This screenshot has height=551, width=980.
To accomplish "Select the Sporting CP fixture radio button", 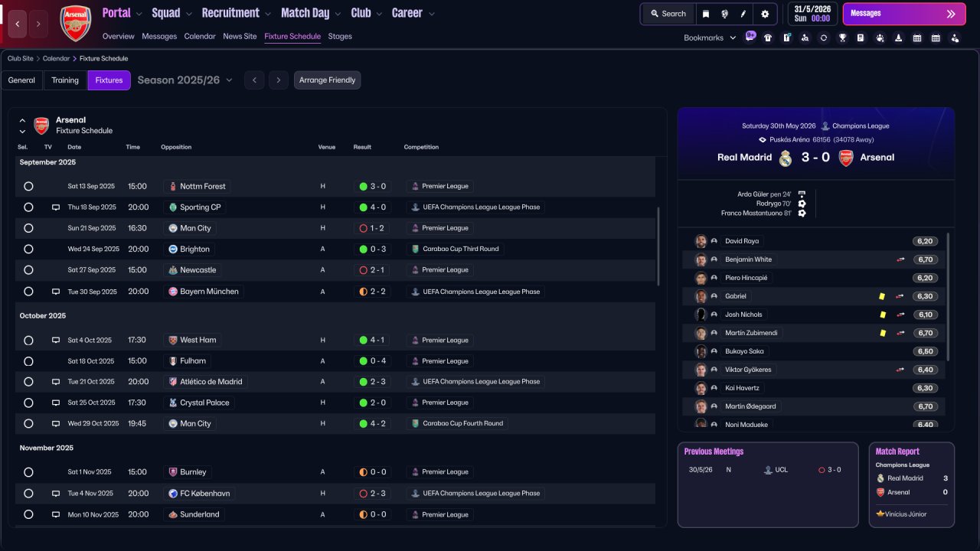I will [x=28, y=207].
